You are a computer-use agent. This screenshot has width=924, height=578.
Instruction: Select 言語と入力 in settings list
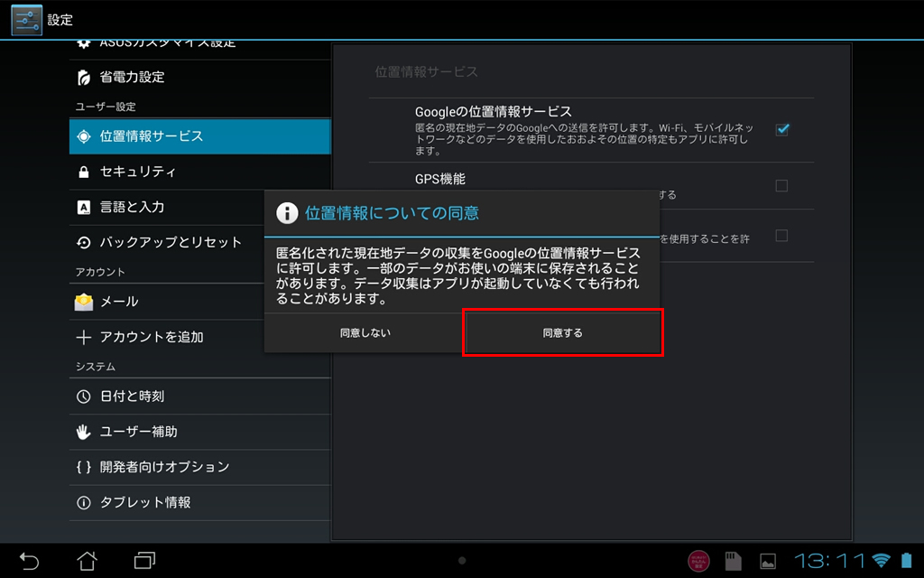point(132,207)
